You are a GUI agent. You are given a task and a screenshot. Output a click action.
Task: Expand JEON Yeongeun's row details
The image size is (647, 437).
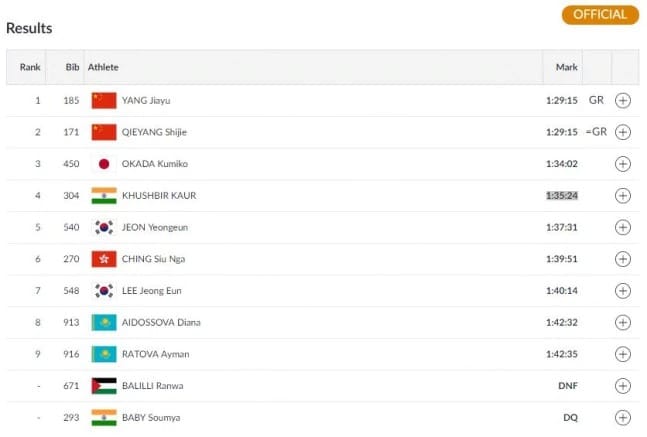coord(623,227)
